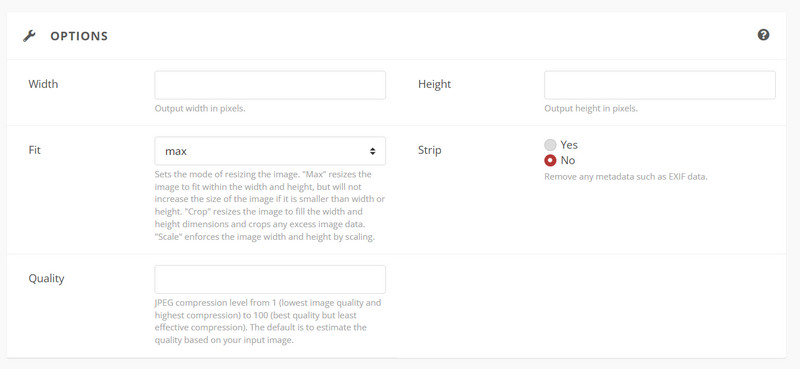Focus the Height input field
The image size is (800, 369).
coord(660,85)
